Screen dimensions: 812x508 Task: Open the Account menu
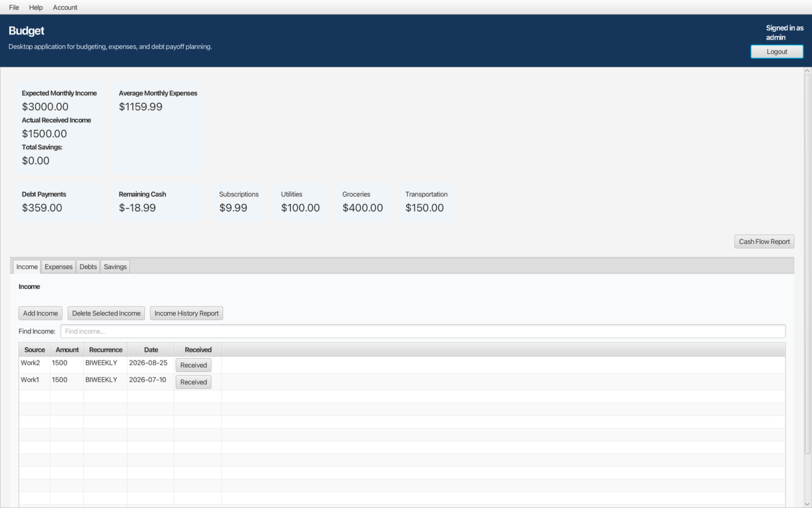[x=65, y=7]
